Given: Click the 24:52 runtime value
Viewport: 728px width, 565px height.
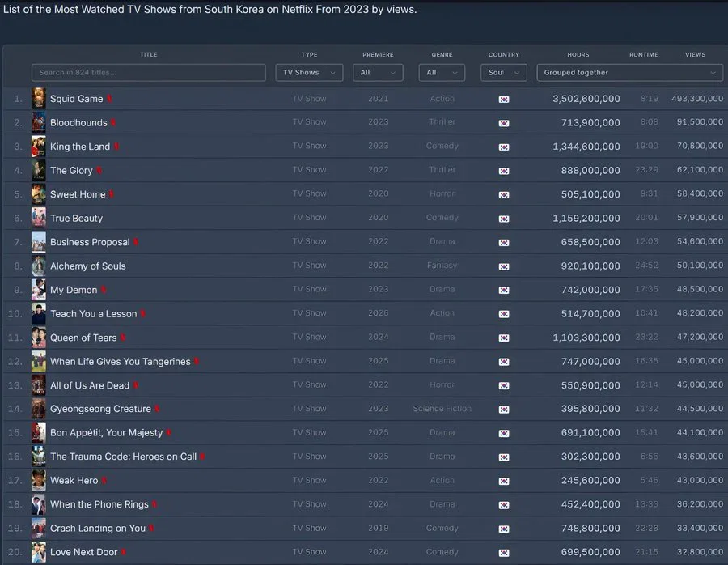Looking at the screenshot, I should click(647, 266).
